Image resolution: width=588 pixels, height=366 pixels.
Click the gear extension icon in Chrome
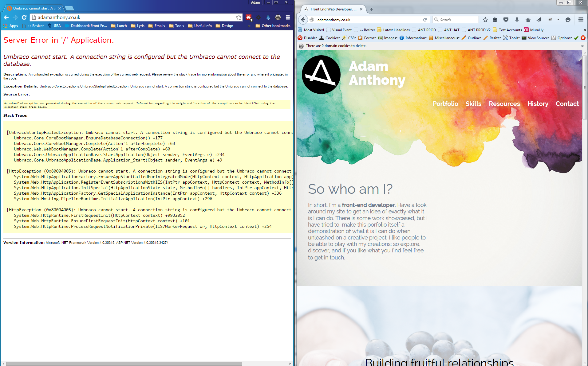(x=258, y=18)
